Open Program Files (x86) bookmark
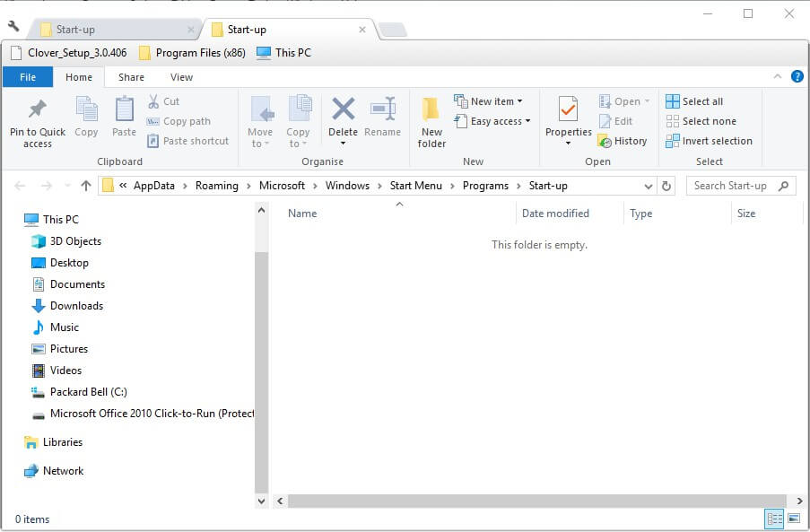 192,53
